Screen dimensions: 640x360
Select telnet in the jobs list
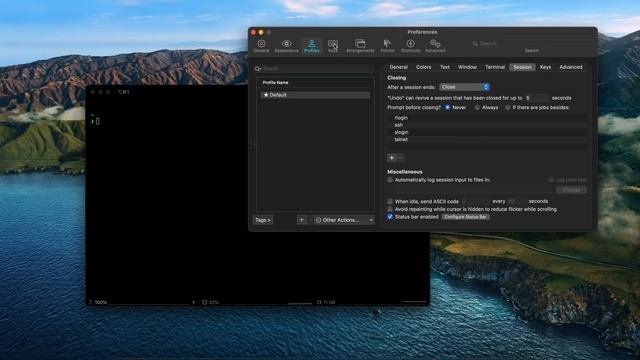(487, 140)
